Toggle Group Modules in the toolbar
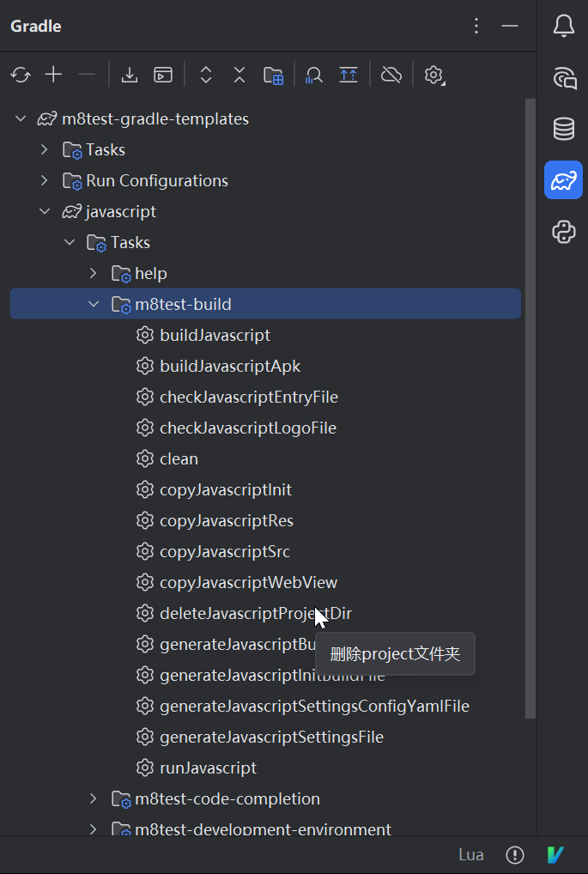This screenshot has width=588, height=874. click(273, 75)
